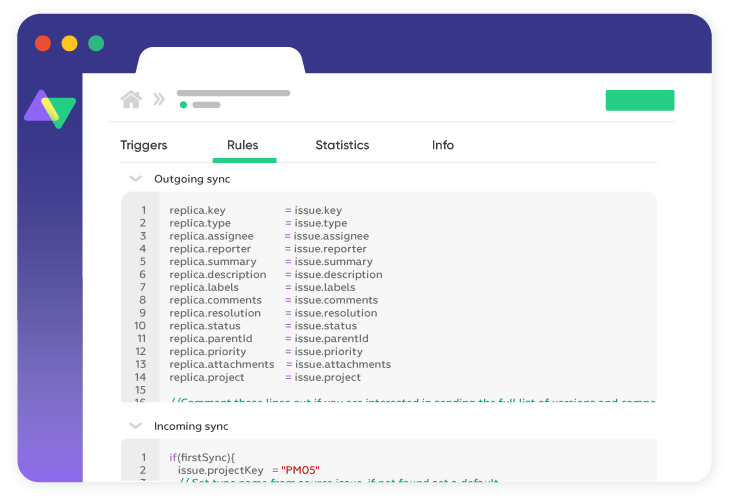Collapse the Outgoing sync section

135,179
